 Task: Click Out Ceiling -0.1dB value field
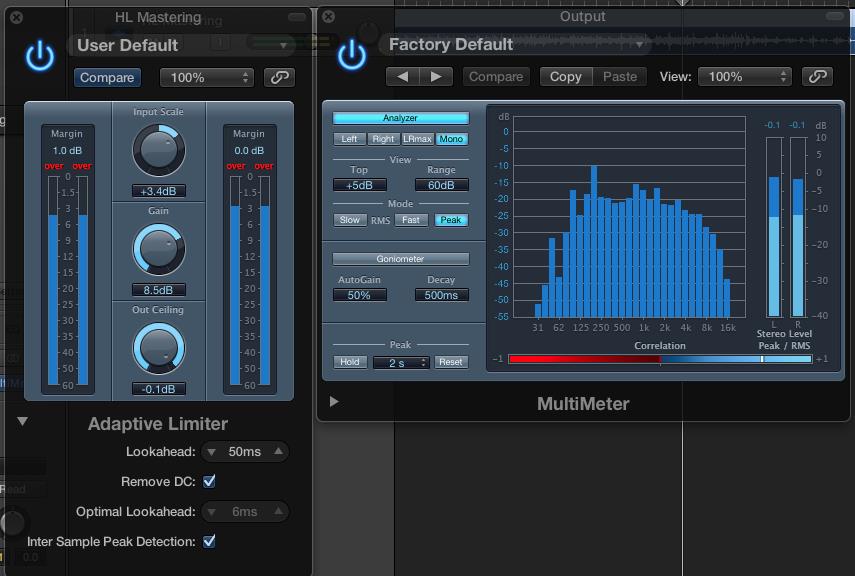pyautogui.click(x=159, y=389)
